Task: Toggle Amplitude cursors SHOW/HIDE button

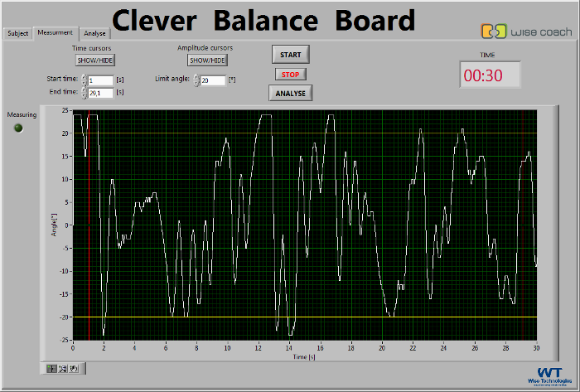Action: (x=207, y=60)
